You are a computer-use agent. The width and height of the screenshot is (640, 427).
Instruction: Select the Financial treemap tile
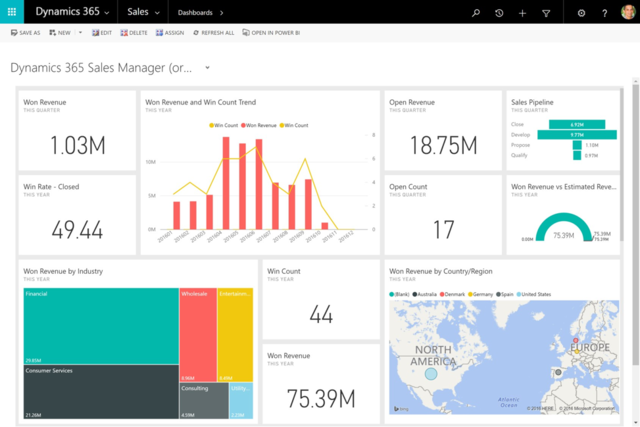pos(100,325)
